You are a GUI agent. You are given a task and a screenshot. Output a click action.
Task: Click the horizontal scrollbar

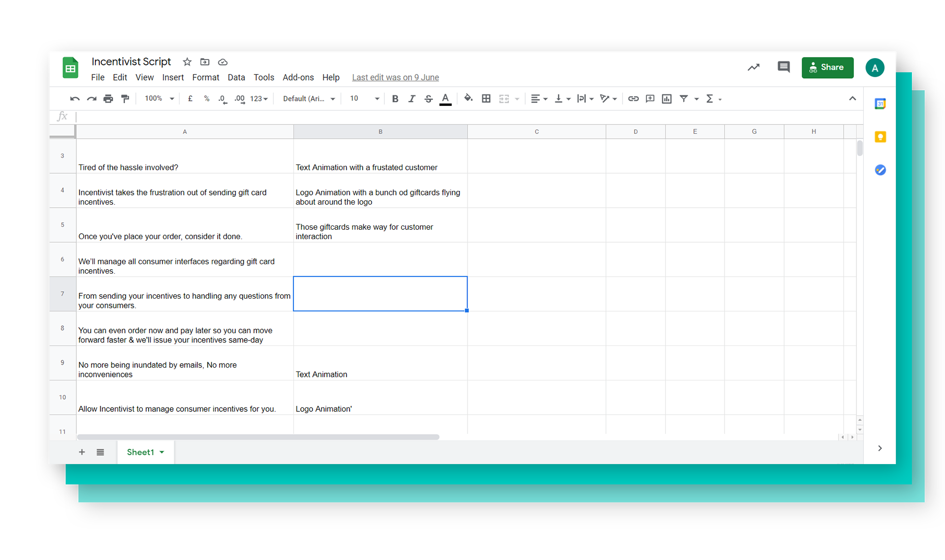[x=258, y=437]
